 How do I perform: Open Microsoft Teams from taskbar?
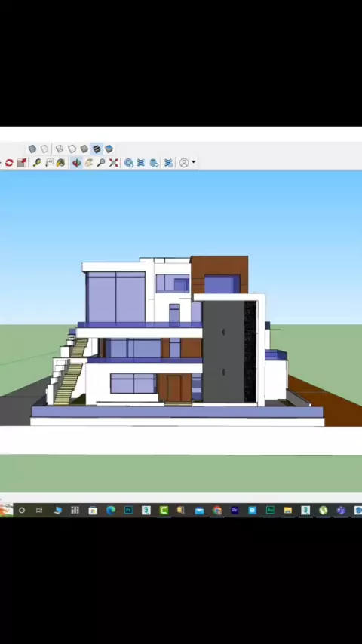pos(341,510)
